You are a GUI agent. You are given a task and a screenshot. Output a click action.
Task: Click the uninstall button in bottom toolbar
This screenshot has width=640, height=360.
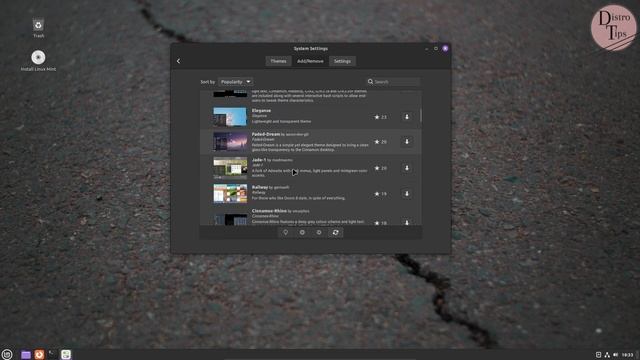[x=302, y=232]
